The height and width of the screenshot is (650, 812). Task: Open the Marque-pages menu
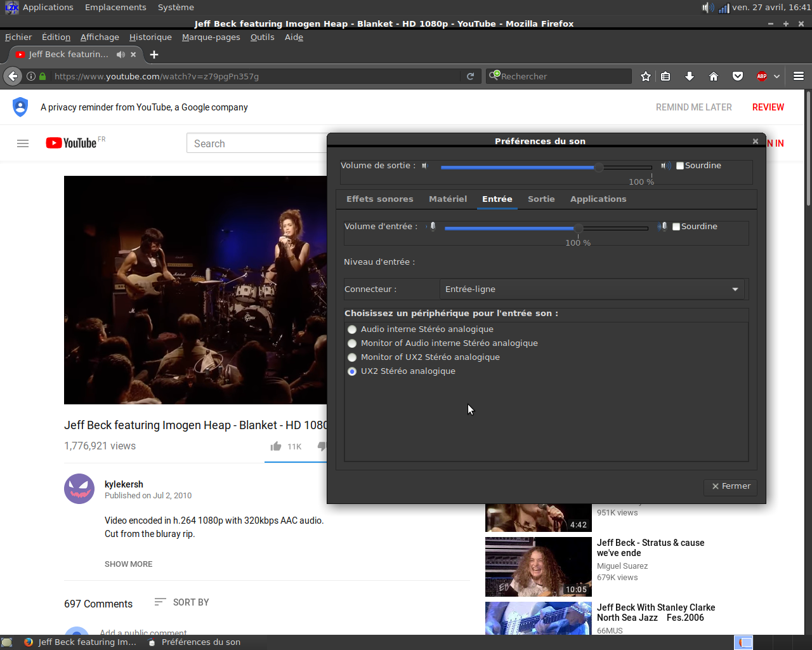click(x=211, y=37)
